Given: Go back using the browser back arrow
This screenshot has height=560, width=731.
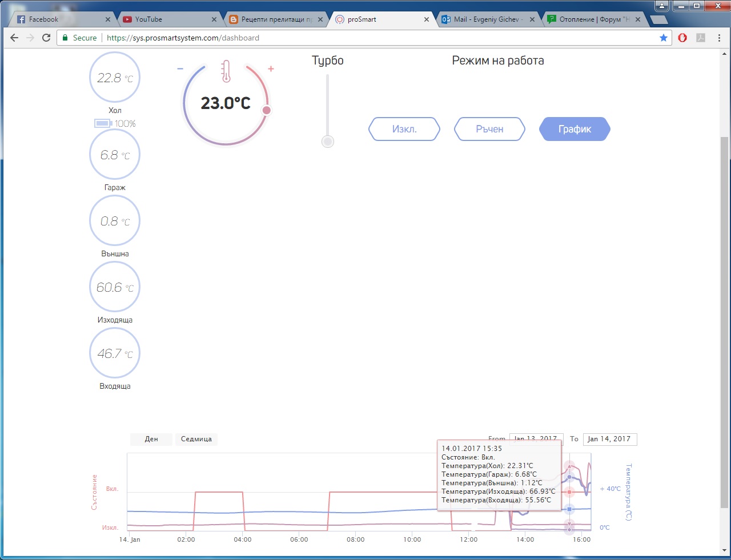Looking at the screenshot, I should click(14, 38).
